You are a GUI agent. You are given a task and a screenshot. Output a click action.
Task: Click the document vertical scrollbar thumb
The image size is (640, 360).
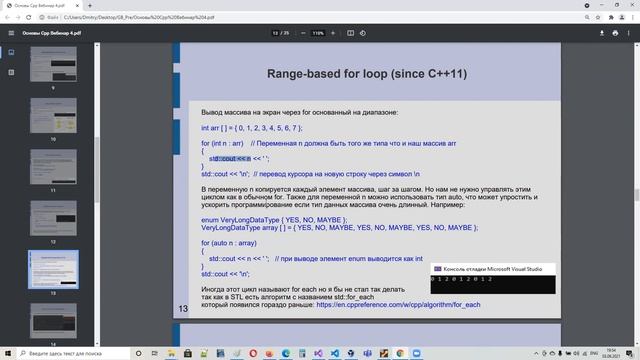(x=636, y=195)
